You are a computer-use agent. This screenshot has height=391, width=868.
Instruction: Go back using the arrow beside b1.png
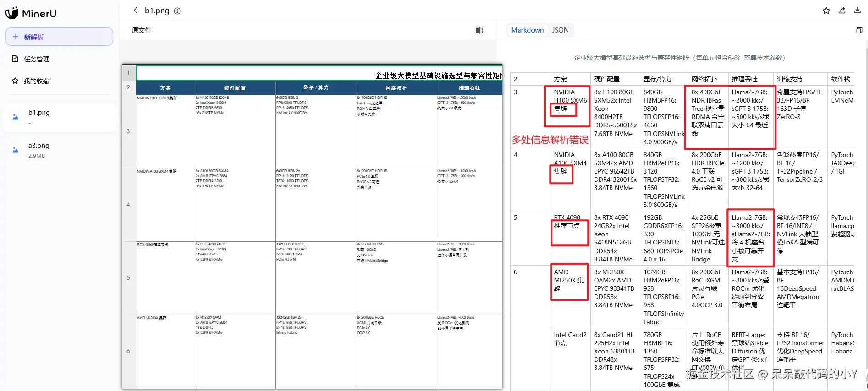click(135, 10)
